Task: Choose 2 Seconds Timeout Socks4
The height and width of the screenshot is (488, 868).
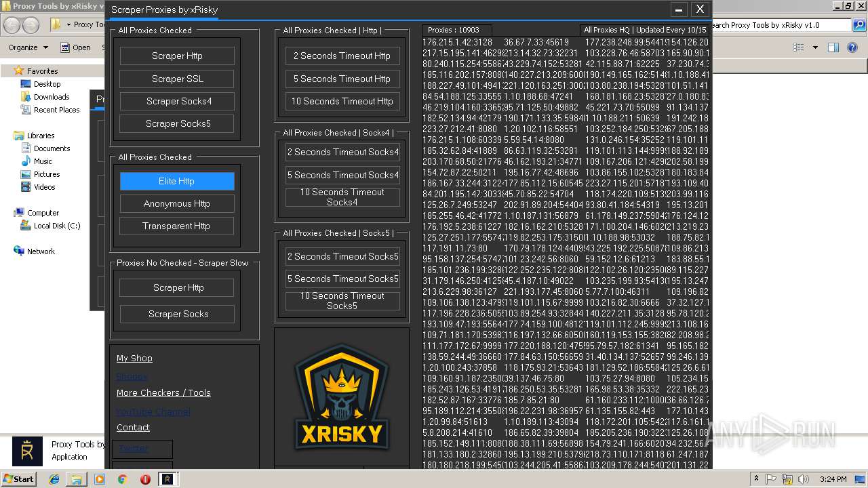Action: (x=342, y=152)
